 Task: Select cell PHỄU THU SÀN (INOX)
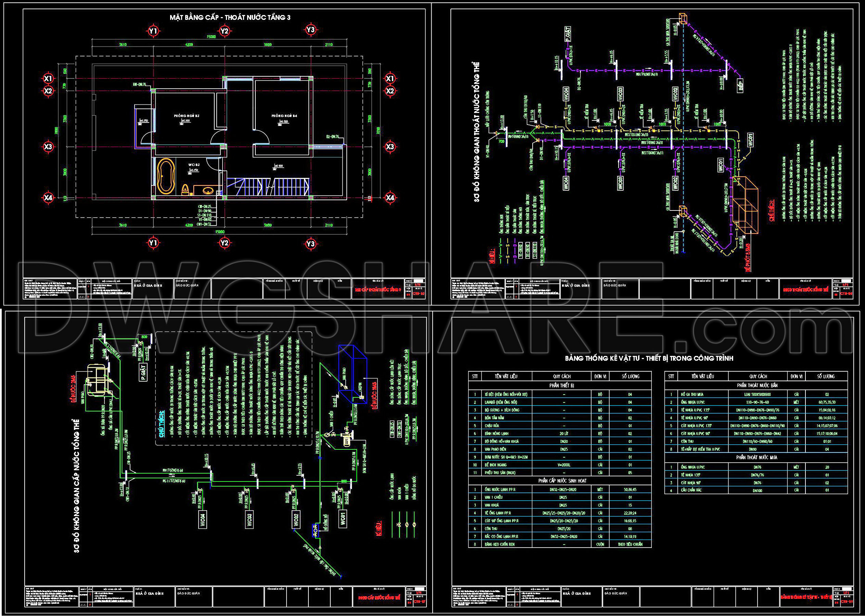(x=506, y=473)
